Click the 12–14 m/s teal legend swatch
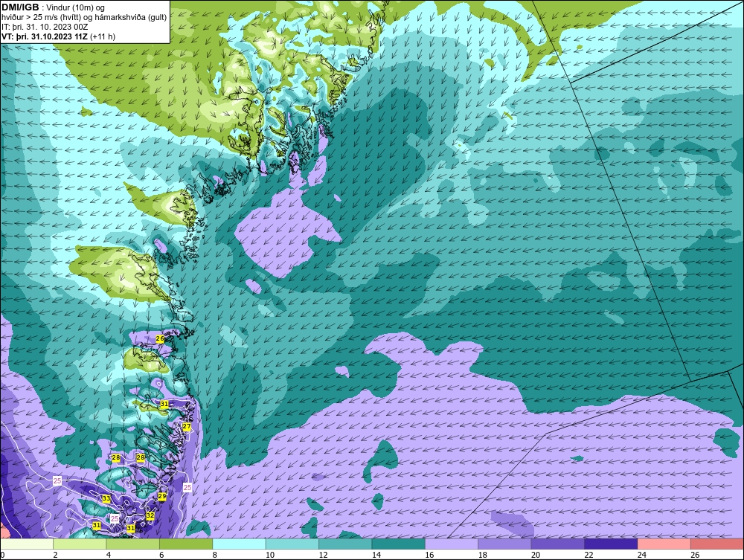 (x=345, y=544)
